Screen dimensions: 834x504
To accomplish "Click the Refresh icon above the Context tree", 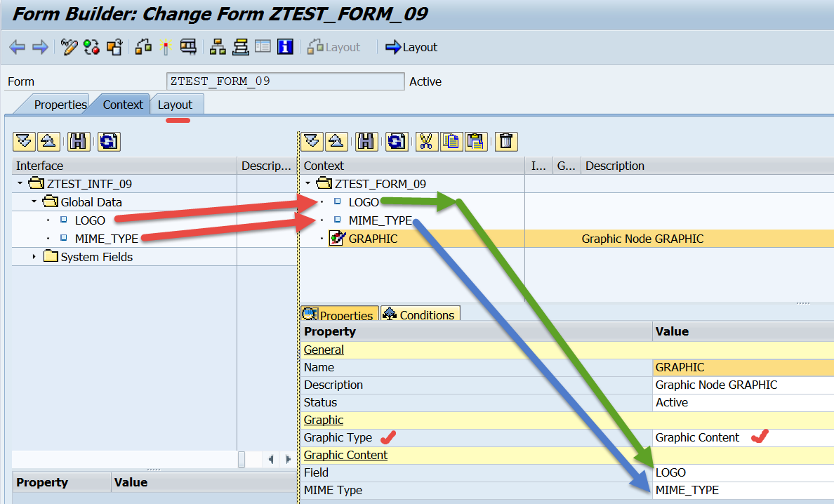I will point(397,141).
